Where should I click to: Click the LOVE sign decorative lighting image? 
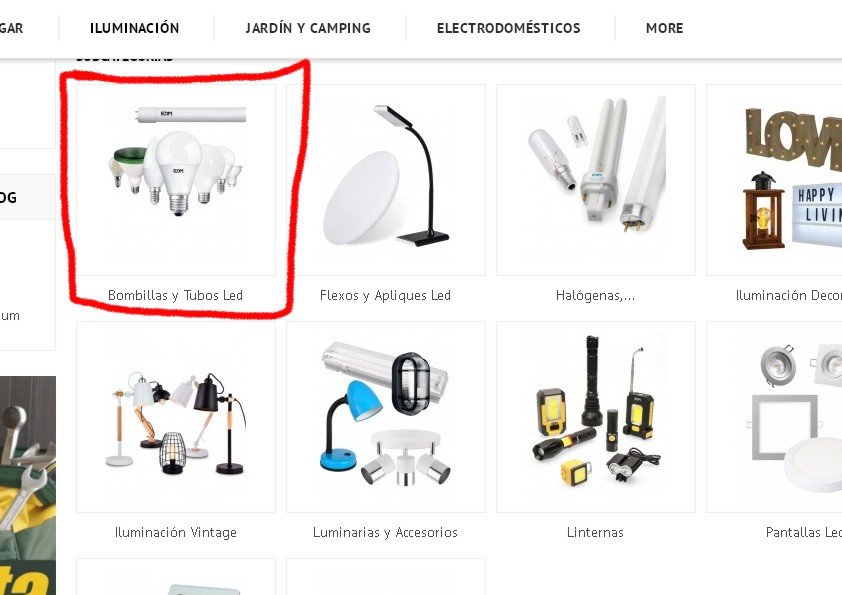click(x=774, y=180)
